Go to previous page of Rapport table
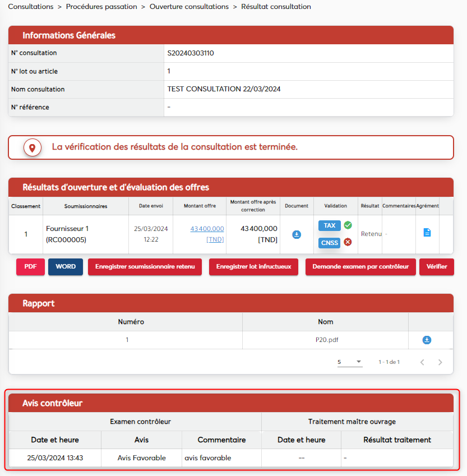This screenshot has height=476, width=467. 422,362
